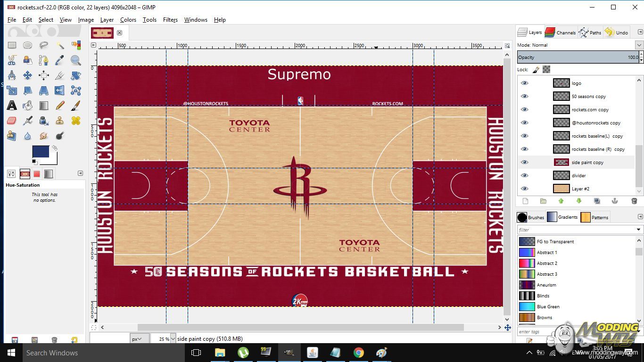The image size is (644, 362).
Task: Pick the Fuzzy Select magic wand tool
Action: tap(60, 45)
